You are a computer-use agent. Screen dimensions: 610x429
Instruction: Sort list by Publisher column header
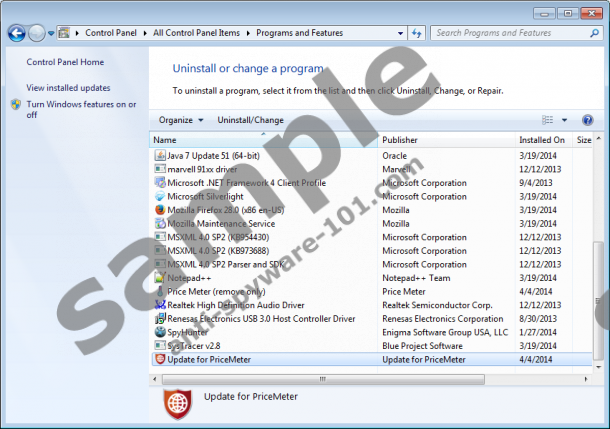(x=400, y=140)
